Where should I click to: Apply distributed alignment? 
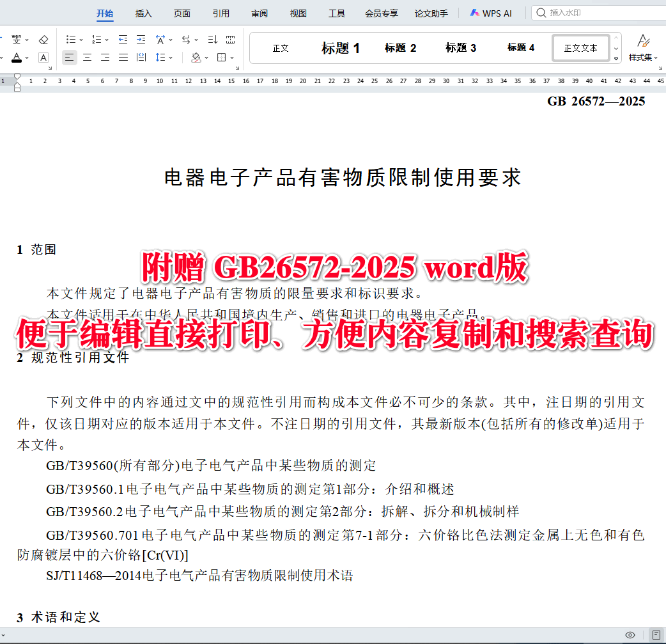coord(141,58)
